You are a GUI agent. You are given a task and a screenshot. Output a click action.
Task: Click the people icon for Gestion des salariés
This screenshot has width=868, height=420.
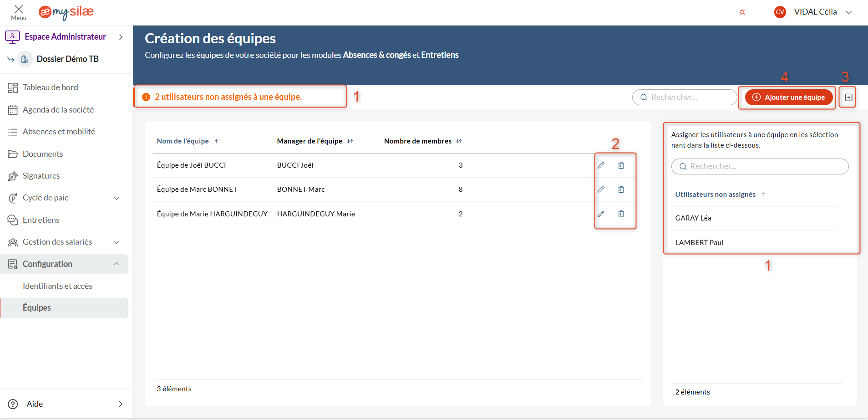pos(13,242)
